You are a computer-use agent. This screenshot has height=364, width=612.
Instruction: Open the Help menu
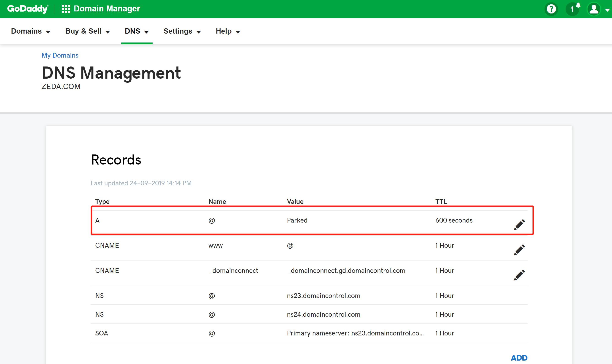228,31
